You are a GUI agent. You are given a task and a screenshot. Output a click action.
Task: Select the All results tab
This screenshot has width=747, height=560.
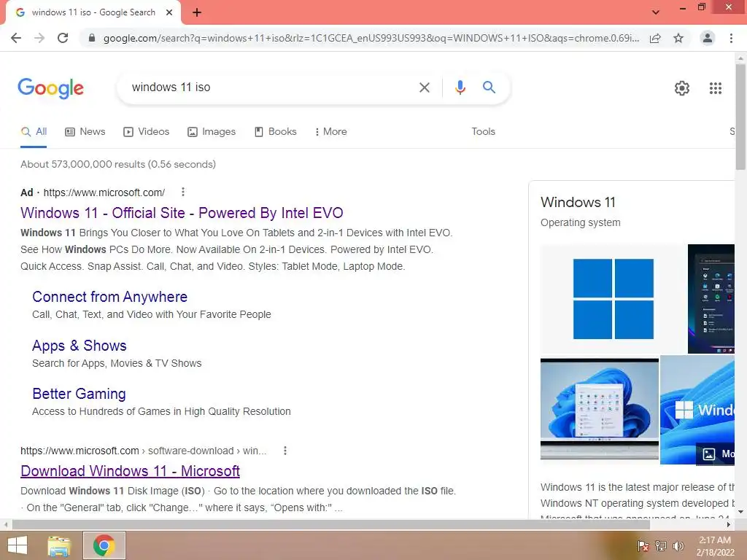(x=34, y=132)
